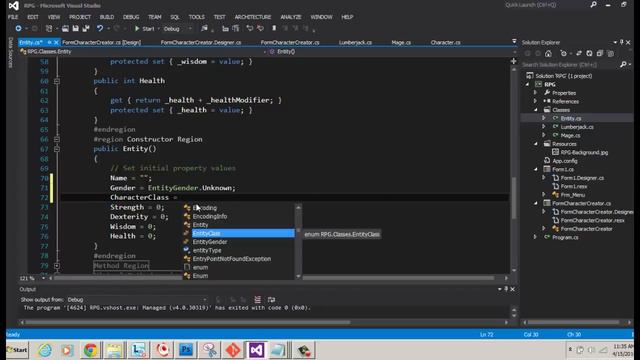Expand the Method Region outline at line 79
The width and height of the screenshot is (640, 360).
[x=57, y=266]
